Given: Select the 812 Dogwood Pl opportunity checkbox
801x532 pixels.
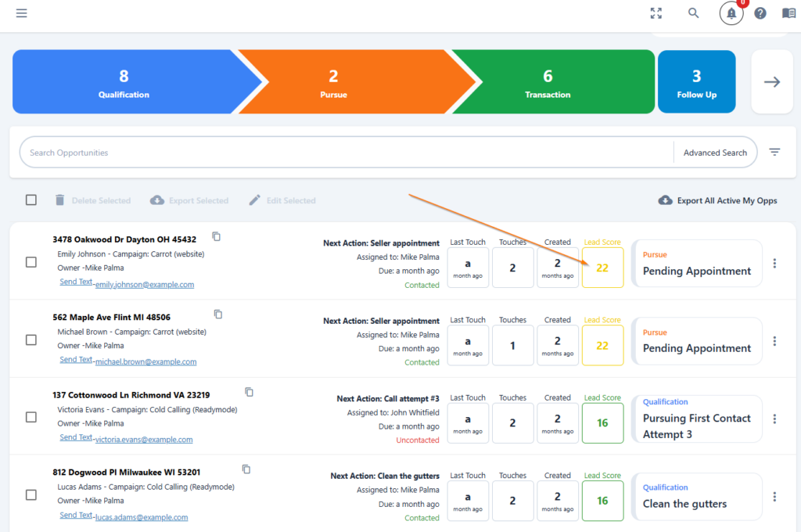Looking at the screenshot, I should tap(31, 495).
